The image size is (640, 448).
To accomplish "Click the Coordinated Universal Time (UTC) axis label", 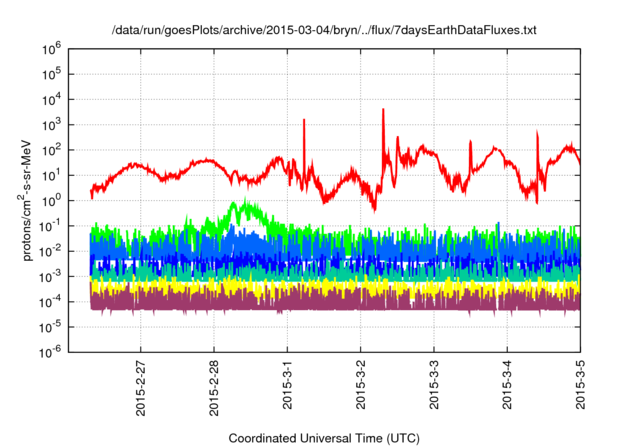I will [x=324, y=438].
